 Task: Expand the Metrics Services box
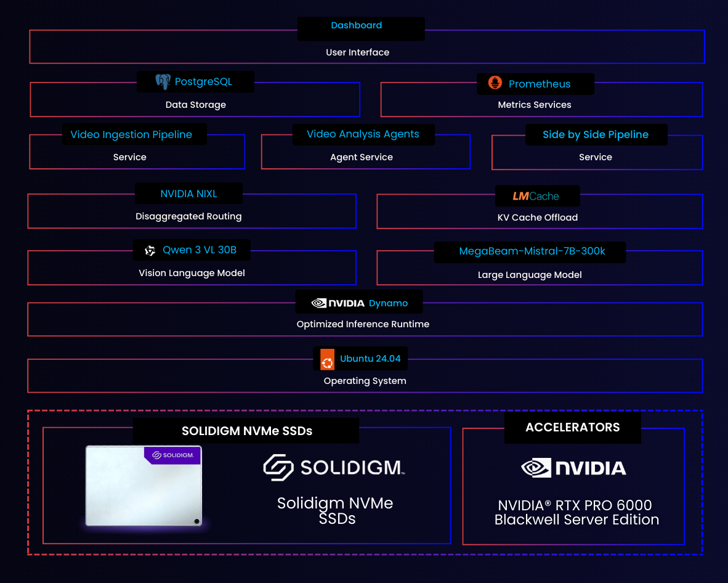[x=535, y=105]
